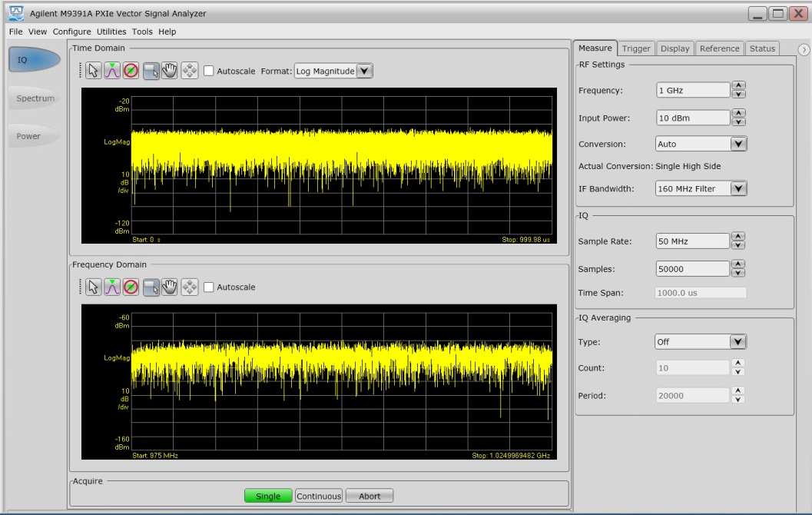812x515 pixels.
Task: Open the Format Log Magnitude dropdown
Action: [365, 71]
